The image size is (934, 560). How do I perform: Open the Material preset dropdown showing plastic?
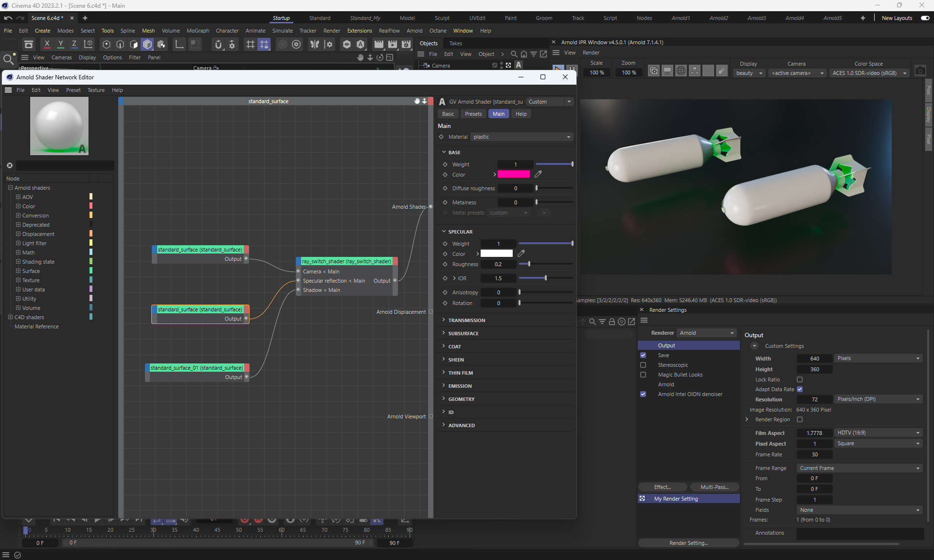click(521, 137)
